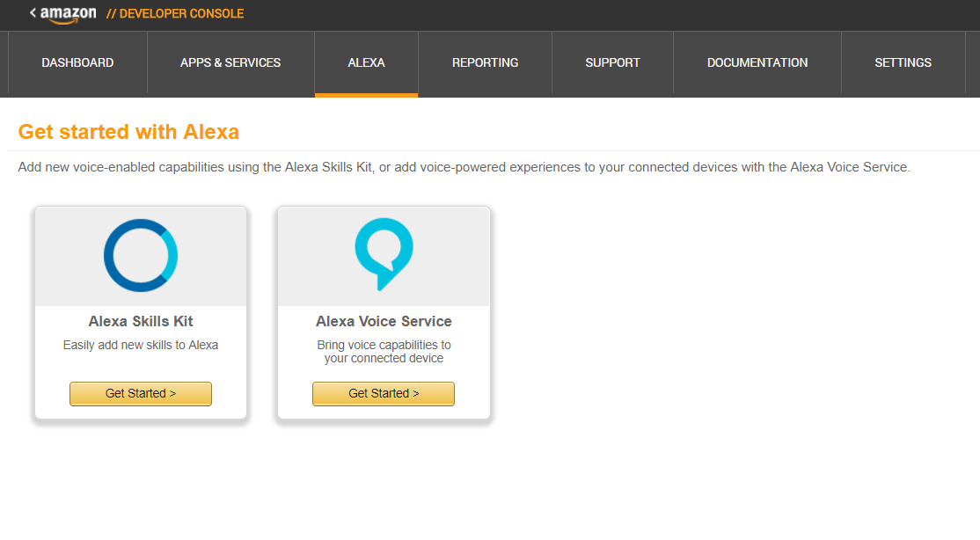Viewport: 980px width, 540px height.
Task: Click the Developer Console header text
Action: click(175, 14)
